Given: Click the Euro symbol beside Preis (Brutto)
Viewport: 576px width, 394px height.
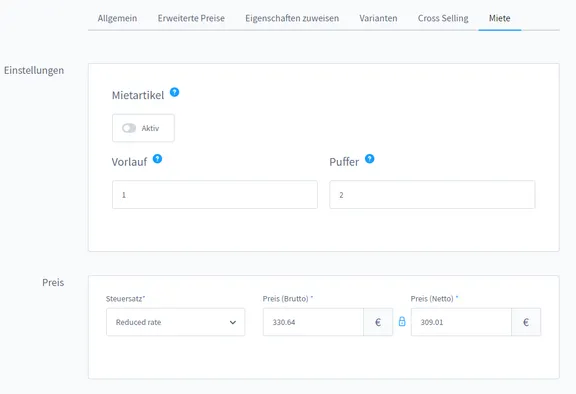Looking at the screenshot, I should (378, 322).
